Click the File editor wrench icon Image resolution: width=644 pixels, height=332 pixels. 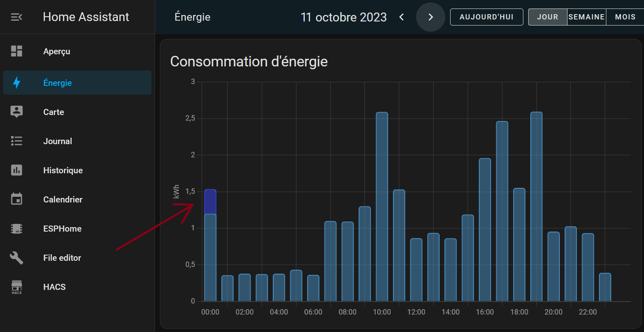(17, 258)
